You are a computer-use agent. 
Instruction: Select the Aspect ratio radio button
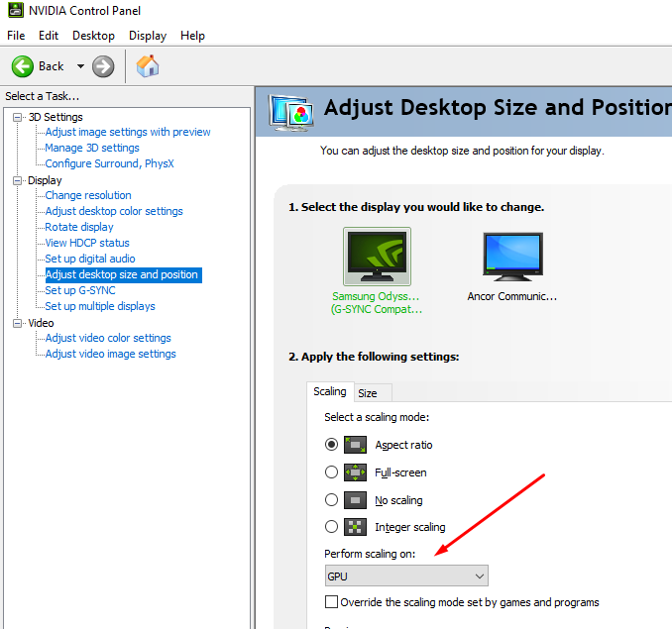(331, 445)
